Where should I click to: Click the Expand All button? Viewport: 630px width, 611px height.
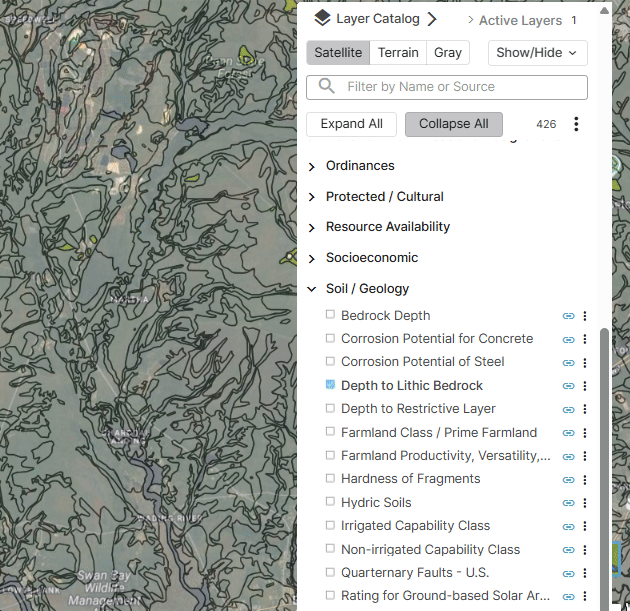351,124
